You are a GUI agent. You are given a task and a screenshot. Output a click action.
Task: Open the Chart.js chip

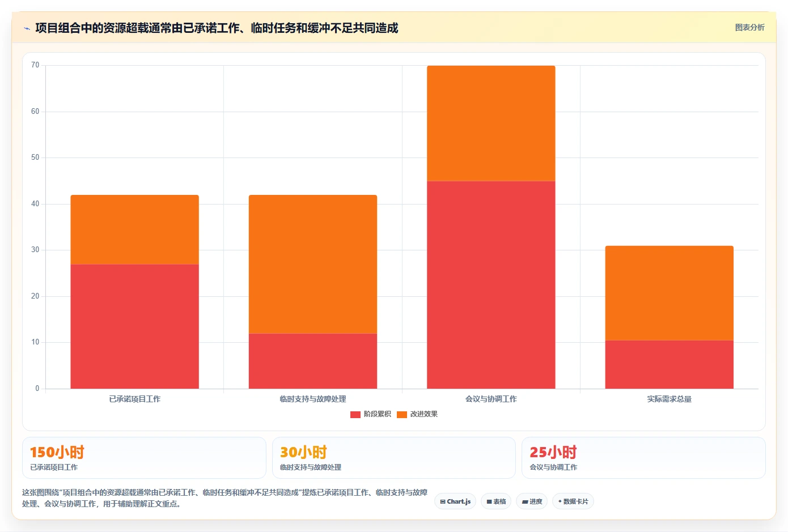click(455, 501)
